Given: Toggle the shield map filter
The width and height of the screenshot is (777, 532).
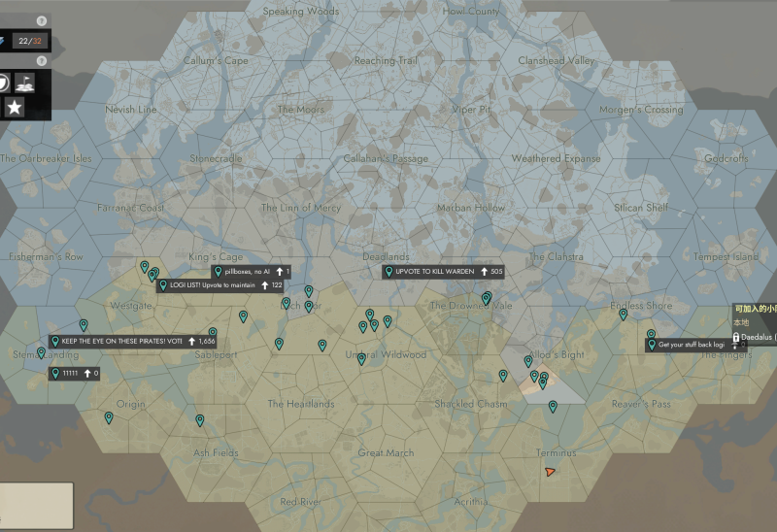Looking at the screenshot, I should (4, 83).
